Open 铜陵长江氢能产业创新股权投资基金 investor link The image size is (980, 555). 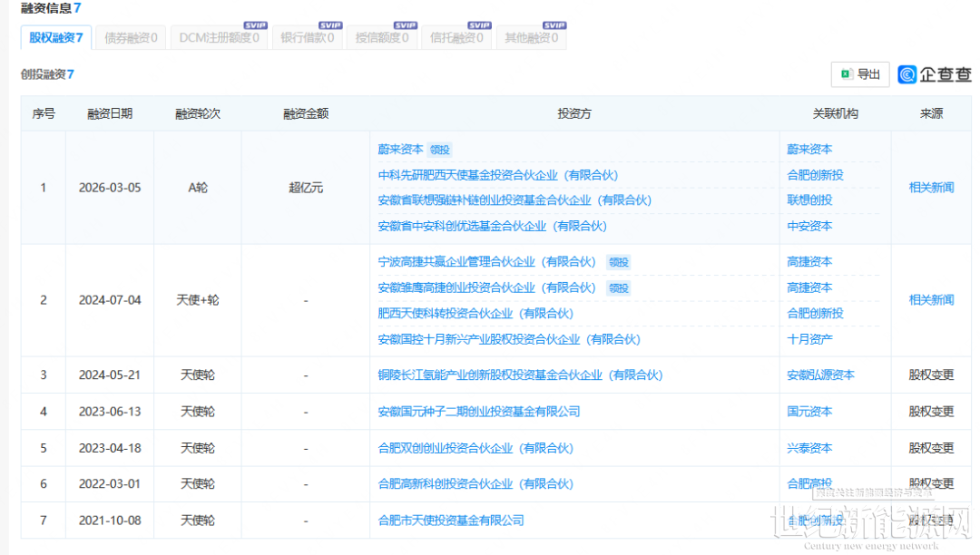pyautogui.click(x=520, y=375)
